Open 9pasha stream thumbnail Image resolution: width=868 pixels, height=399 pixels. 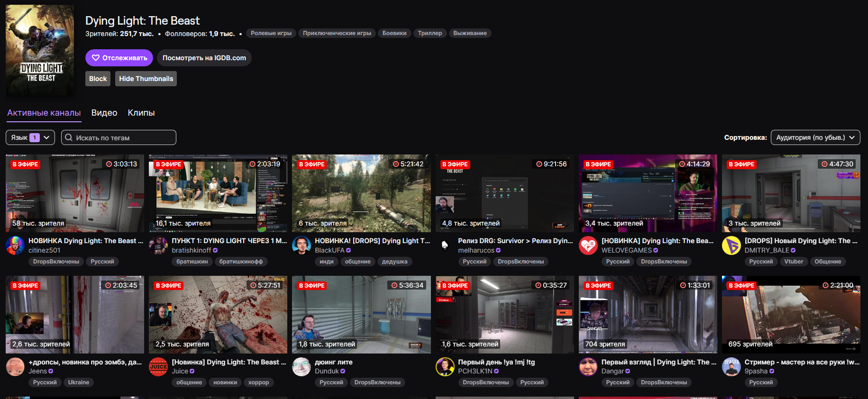pos(791,315)
